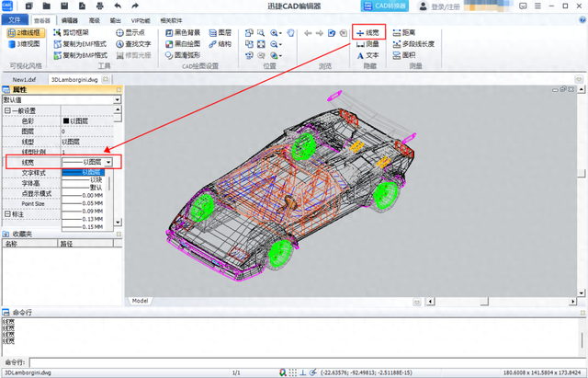The width and height of the screenshot is (588, 378).
Task: Open the zoom-in dropdown arrow
Action: tap(280, 33)
